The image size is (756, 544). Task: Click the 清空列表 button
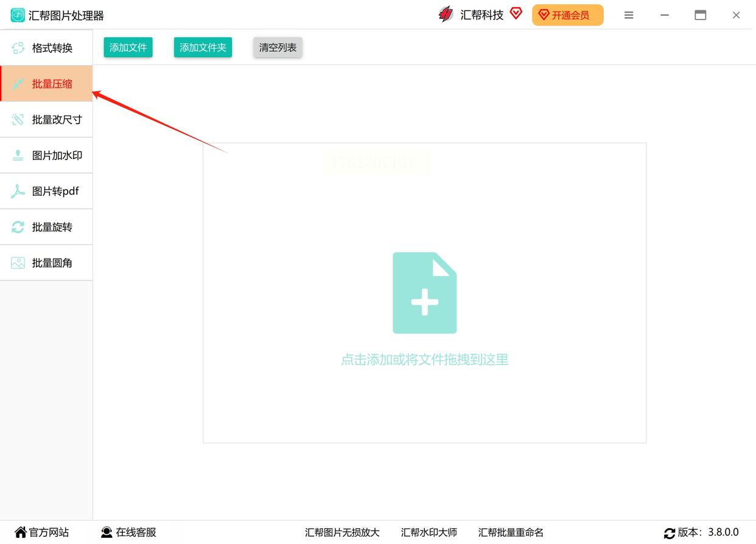278,47
